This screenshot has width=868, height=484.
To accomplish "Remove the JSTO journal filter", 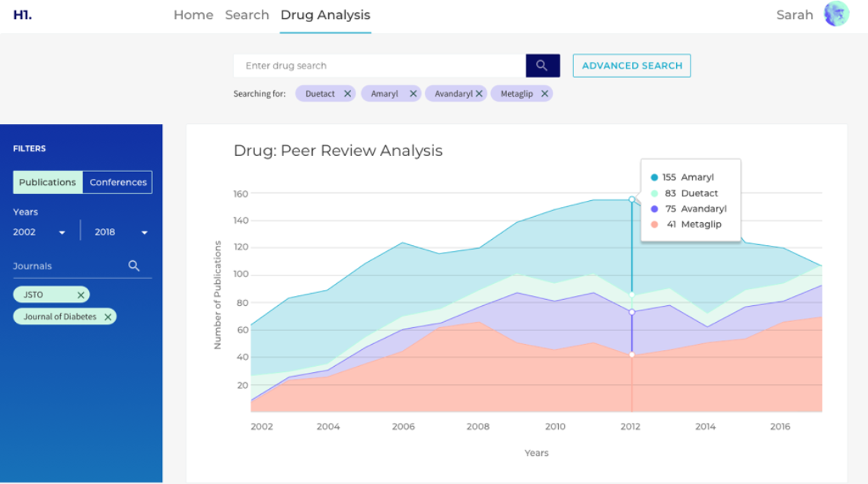I will 81,295.
